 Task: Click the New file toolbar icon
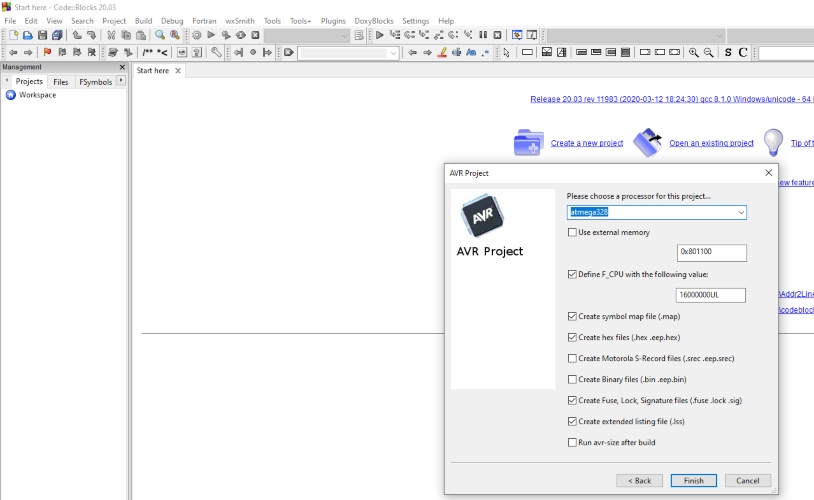tap(13, 35)
